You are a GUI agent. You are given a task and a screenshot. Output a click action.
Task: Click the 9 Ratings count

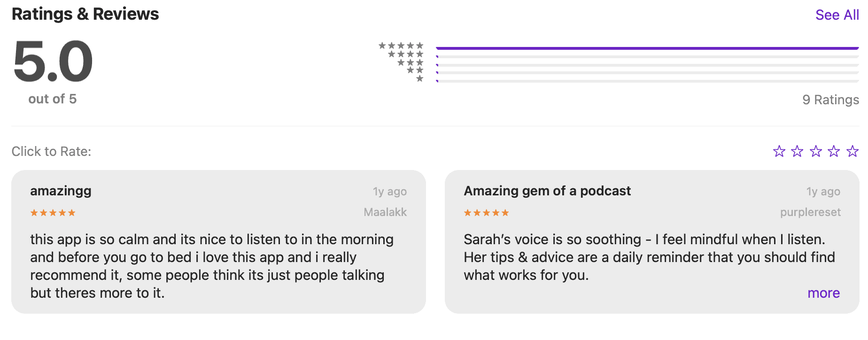[830, 100]
